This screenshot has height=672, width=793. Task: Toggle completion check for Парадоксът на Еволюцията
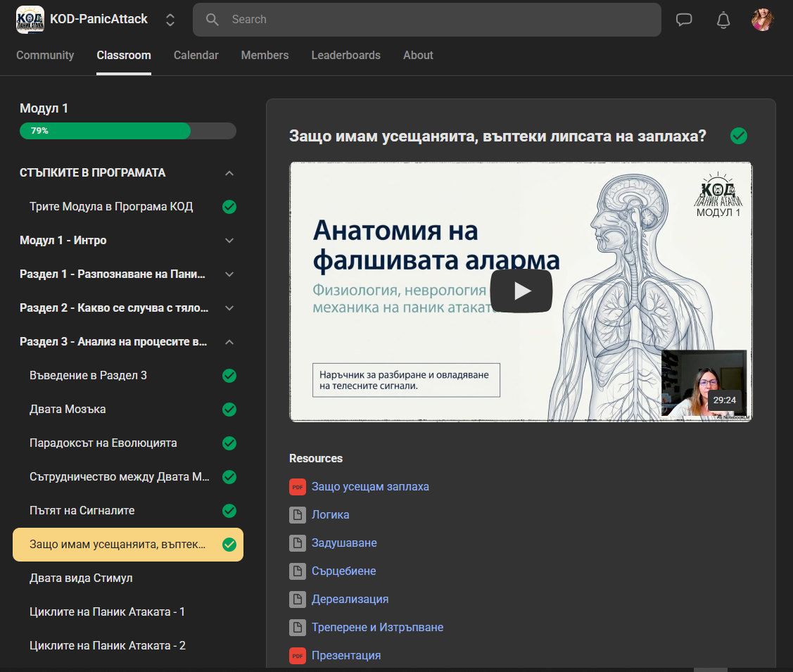229,443
